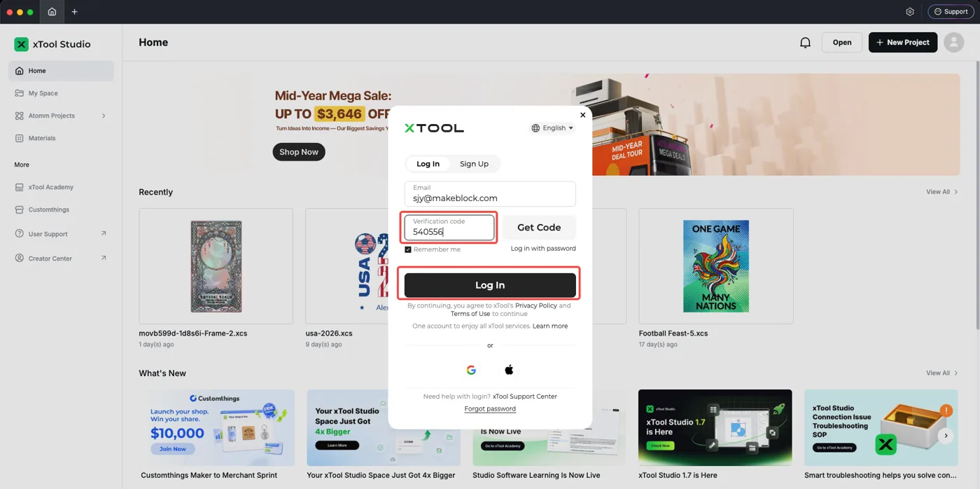Open User Support sidebar link
Viewport: 980px width, 489px height.
point(61,234)
